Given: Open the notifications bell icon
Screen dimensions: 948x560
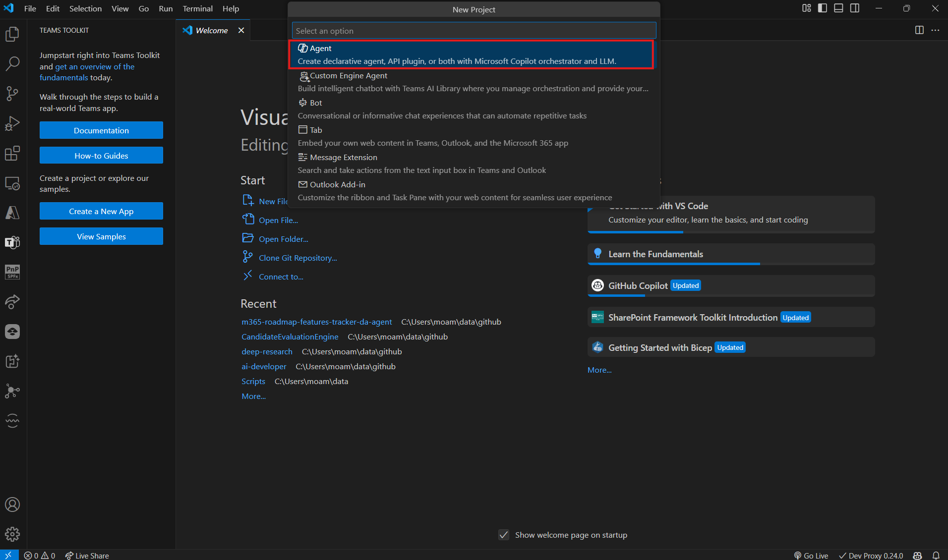Looking at the screenshot, I should [x=936, y=556].
